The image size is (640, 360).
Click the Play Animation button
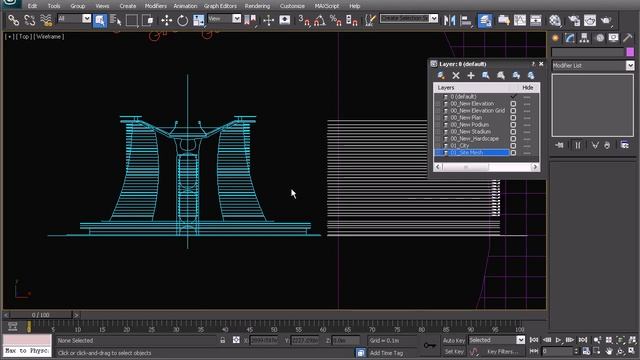coord(558,340)
